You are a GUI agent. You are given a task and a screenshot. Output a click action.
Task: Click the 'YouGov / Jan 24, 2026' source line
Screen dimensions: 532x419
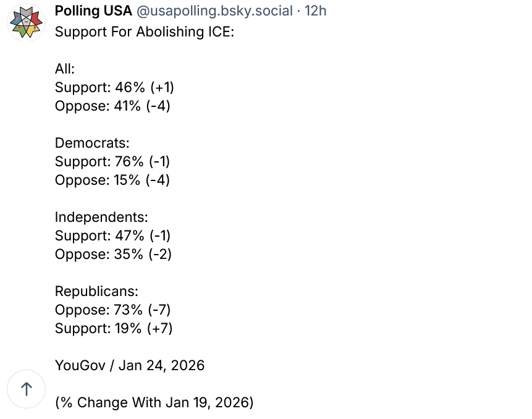coord(130,365)
